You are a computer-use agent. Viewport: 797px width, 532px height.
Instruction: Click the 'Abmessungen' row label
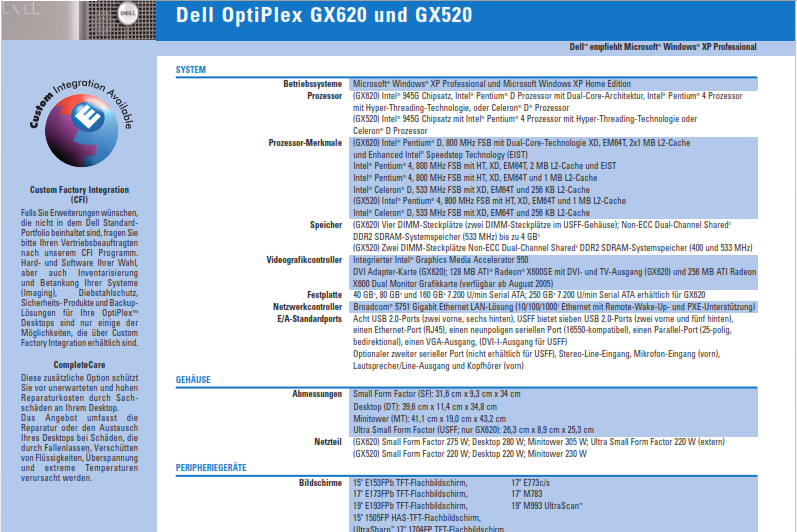pyautogui.click(x=317, y=394)
